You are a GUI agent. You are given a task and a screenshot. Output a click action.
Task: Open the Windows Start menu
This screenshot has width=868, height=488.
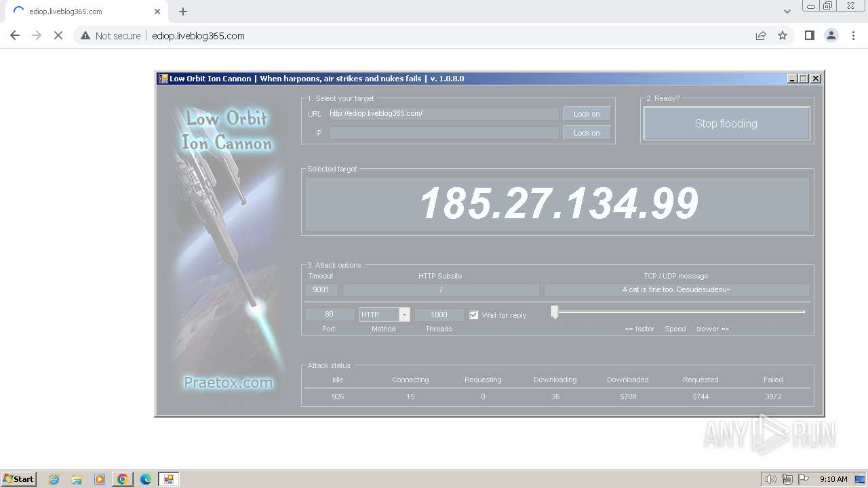tap(18, 479)
